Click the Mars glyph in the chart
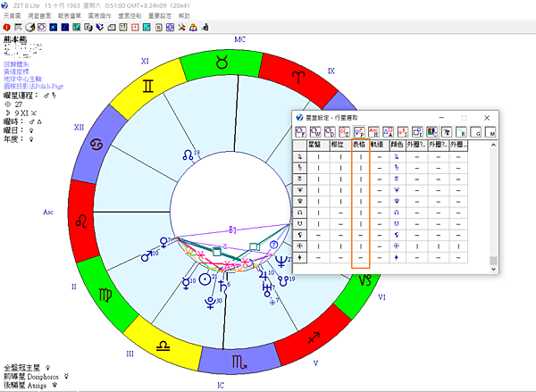The width and height of the screenshot is (536, 392). (147, 255)
